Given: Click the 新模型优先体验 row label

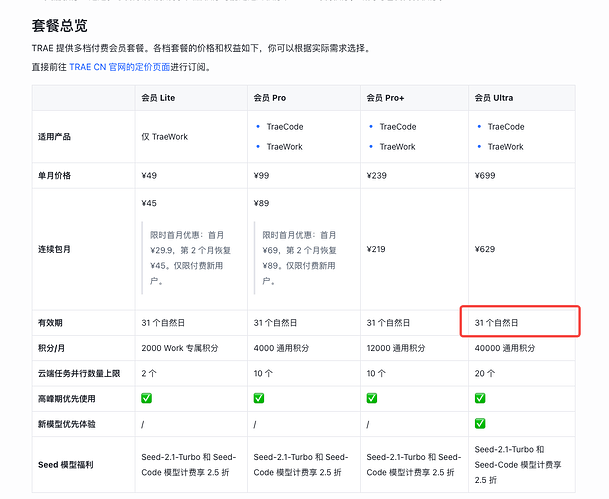Looking at the screenshot, I should (66, 424).
